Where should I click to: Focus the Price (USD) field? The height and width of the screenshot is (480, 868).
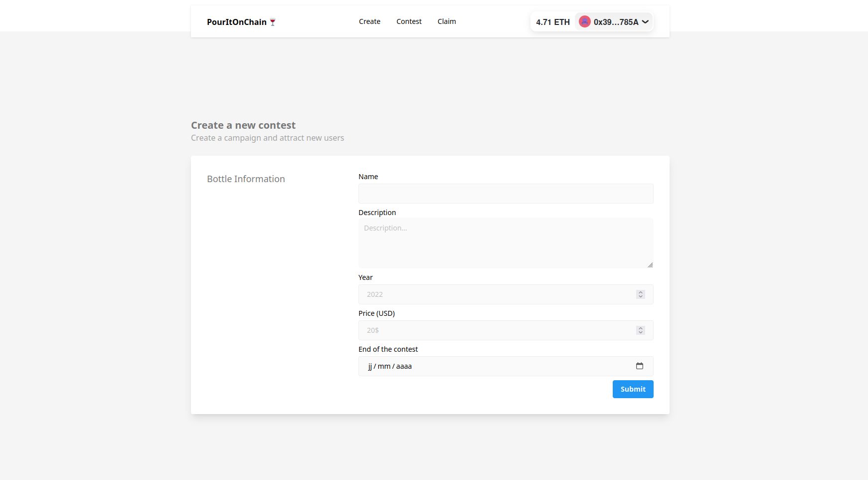pyautogui.click(x=506, y=330)
